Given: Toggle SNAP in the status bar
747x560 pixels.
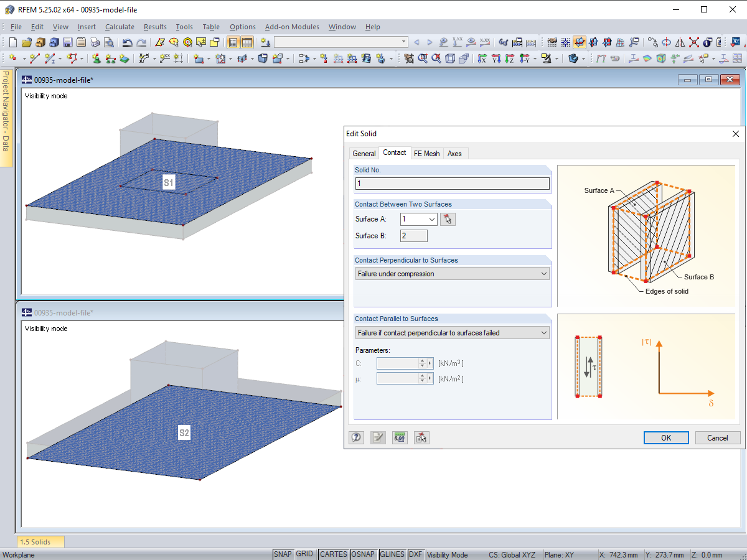Looking at the screenshot, I should click(283, 554).
